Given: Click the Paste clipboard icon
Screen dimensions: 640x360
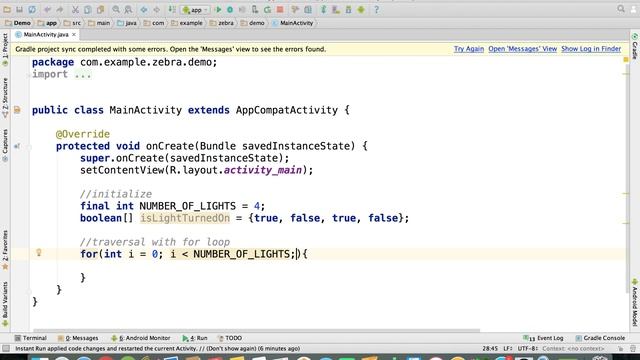Looking at the screenshot, I should [x=100, y=9].
